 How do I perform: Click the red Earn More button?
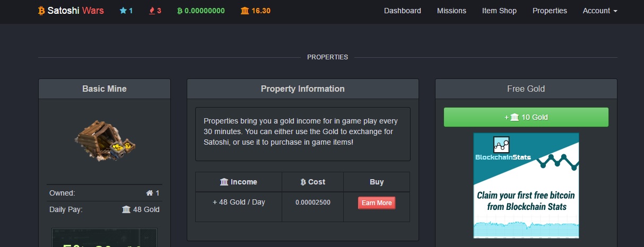point(377,203)
